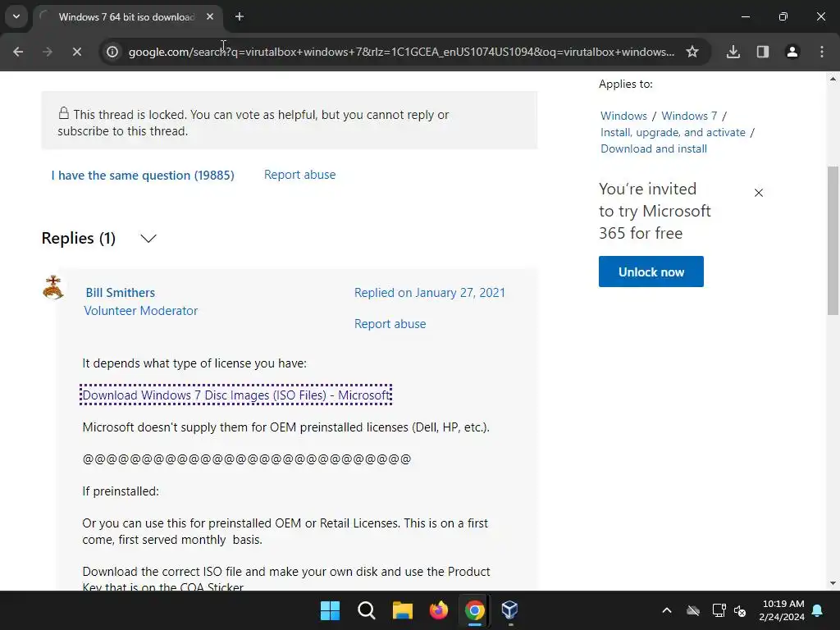840x630 pixels.
Task: Click Report abuse next to same question
Action: pyautogui.click(x=299, y=175)
